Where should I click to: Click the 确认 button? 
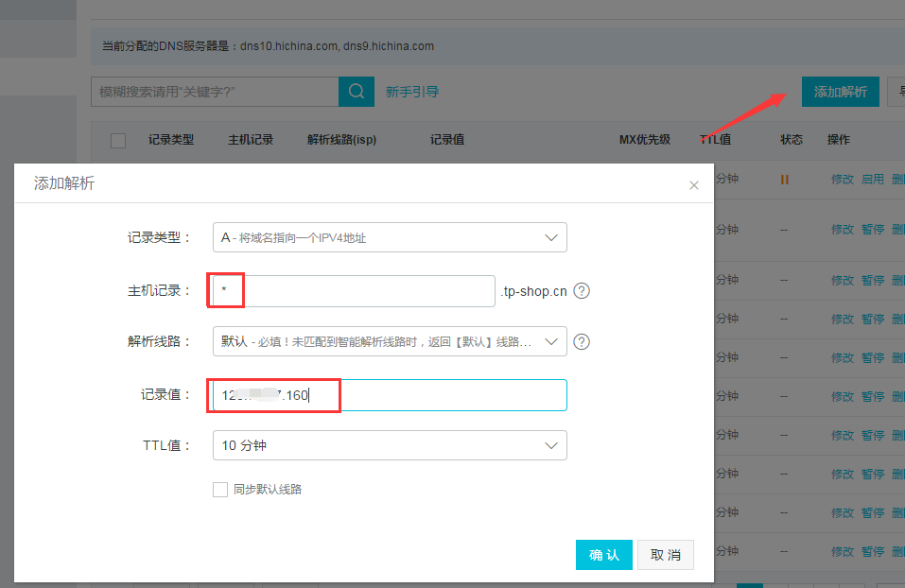(603, 555)
